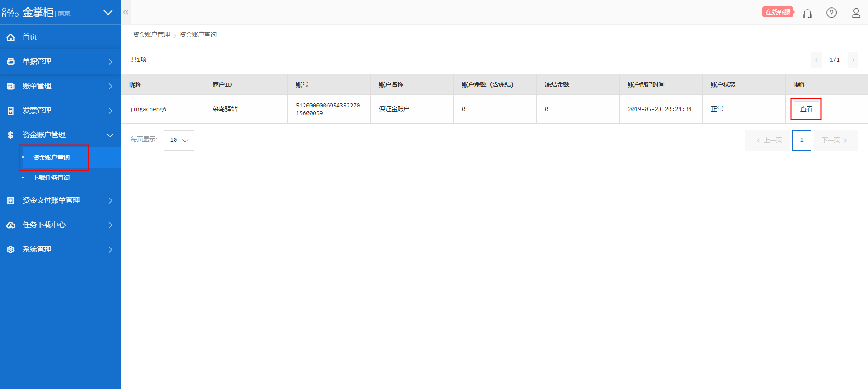Screen dimensions: 868x389
Task: Click the 账单管理 sidebar icon
Action: [x=10, y=86]
